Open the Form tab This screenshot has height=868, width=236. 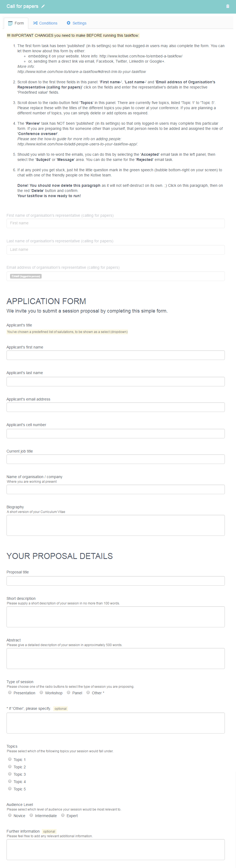16,23
